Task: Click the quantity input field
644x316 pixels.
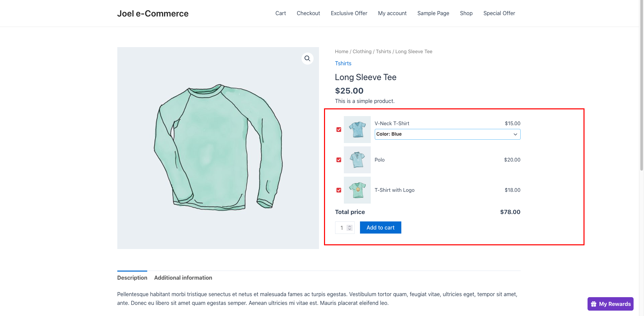Action: coord(341,228)
